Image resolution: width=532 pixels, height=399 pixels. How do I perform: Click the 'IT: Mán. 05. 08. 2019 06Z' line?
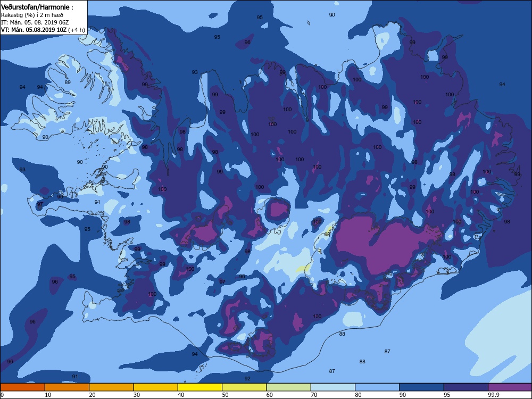tap(35, 22)
